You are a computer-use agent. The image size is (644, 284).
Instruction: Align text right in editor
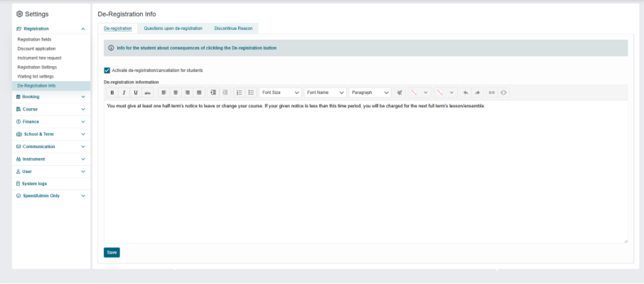187,93
